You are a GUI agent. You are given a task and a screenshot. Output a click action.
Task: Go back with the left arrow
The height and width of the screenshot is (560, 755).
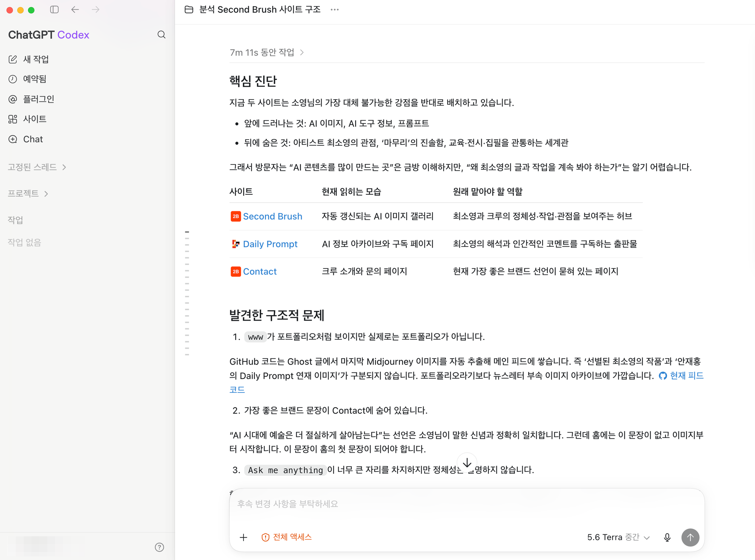click(x=75, y=9)
